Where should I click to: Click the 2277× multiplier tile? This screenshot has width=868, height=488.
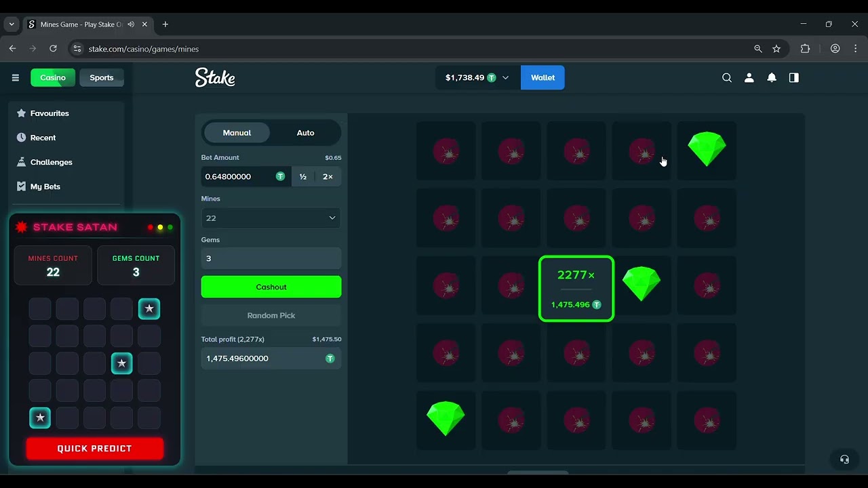click(576, 288)
